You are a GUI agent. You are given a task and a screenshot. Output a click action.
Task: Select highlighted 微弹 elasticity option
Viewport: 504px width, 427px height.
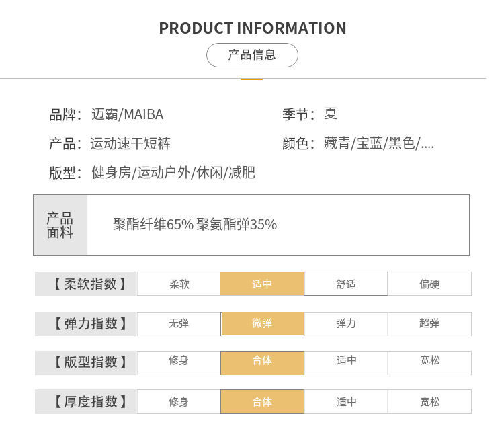click(262, 324)
